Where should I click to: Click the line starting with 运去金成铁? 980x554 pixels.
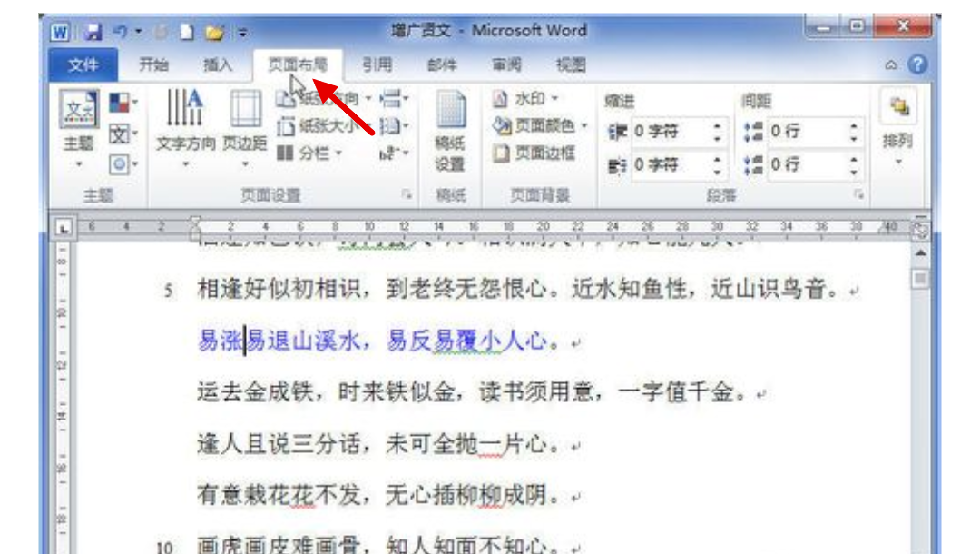(x=481, y=392)
